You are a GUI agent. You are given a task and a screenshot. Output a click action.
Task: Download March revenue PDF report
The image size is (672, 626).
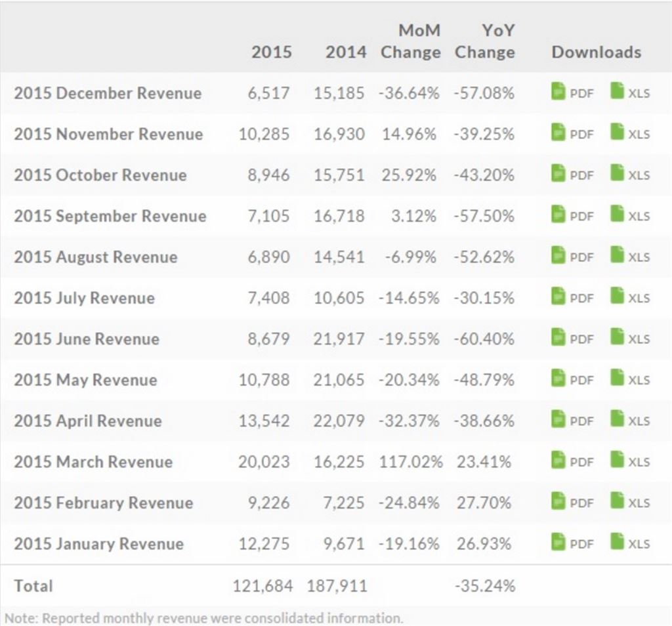(572, 461)
